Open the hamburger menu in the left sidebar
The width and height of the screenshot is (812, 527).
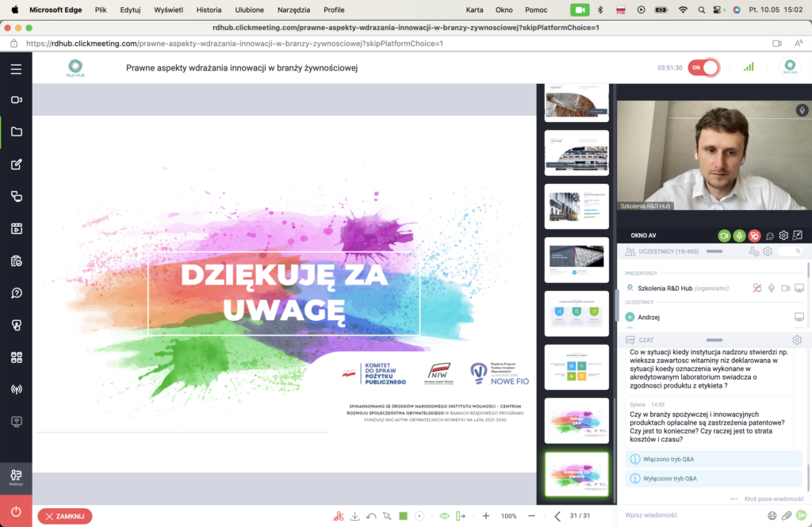[x=16, y=69]
